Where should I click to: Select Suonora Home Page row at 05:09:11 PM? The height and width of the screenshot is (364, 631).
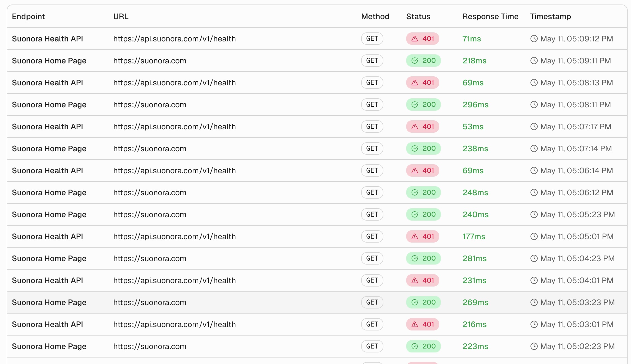pos(317,61)
